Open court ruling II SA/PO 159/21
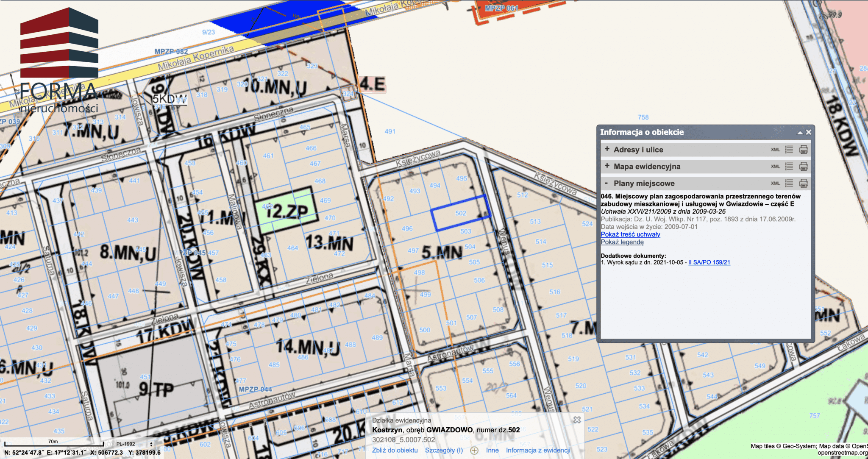This screenshot has width=868, height=459. 709,262
